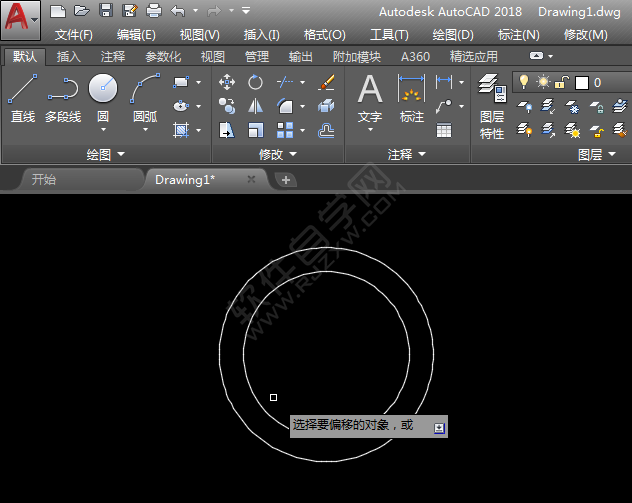
Task: Activate the Scale tool
Action: tap(255, 130)
